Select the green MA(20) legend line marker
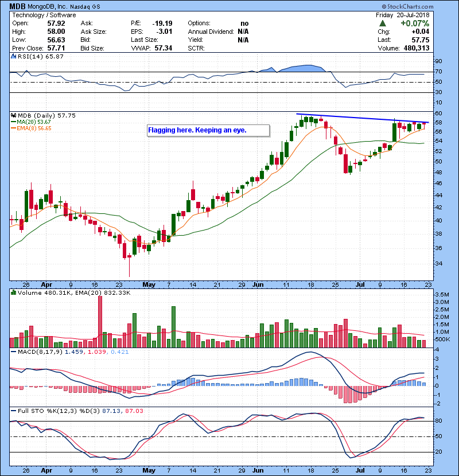The image size is (459, 476). 13,122
